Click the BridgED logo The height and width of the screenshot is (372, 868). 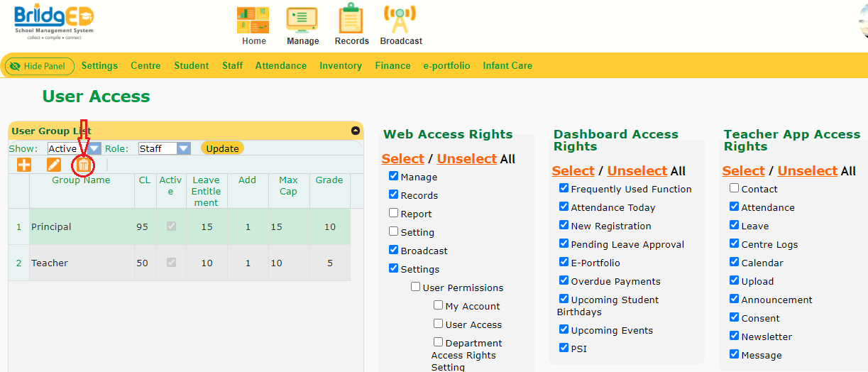[x=54, y=22]
